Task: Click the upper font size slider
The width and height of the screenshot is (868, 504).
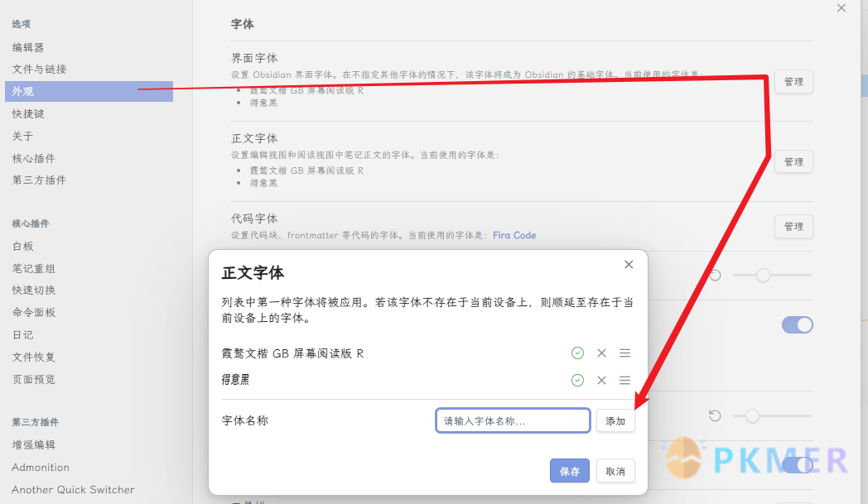Action: [772, 275]
